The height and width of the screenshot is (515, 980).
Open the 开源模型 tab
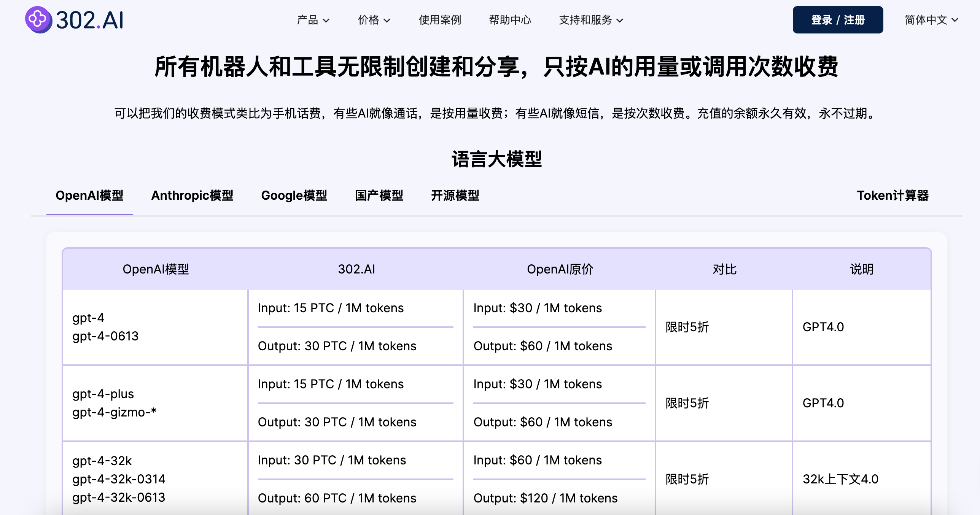(x=455, y=196)
